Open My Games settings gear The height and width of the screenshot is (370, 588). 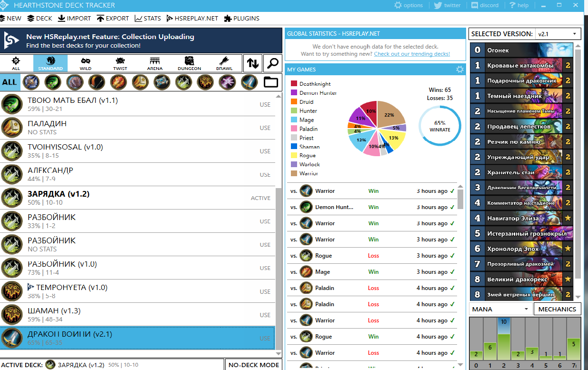pyautogui.click(x=459, y=70)
